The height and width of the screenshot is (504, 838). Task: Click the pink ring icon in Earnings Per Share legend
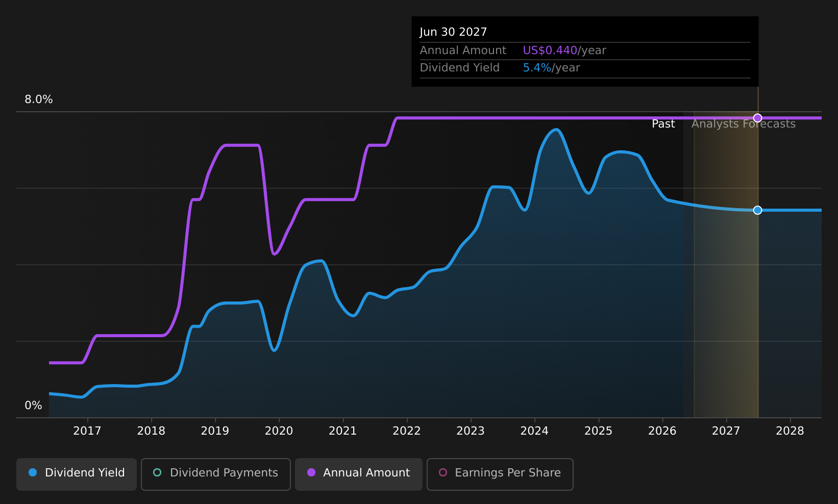tap(443, 472)
